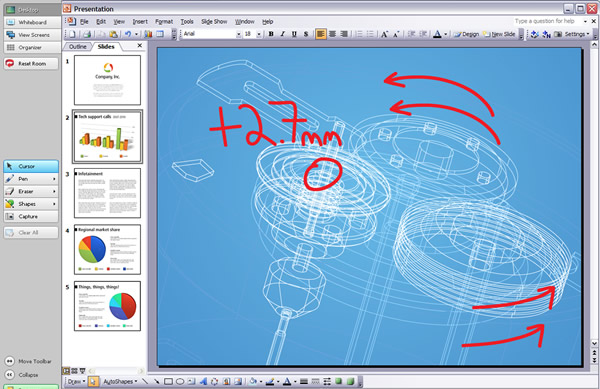The width and height of the screenshot is (600, 389).
Task: Open the font color swatch button
Action: 437,34
